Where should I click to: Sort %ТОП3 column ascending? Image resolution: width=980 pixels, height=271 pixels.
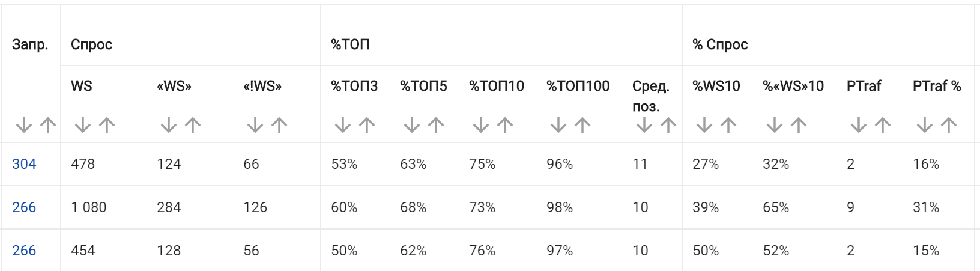(x=367, y=125)
